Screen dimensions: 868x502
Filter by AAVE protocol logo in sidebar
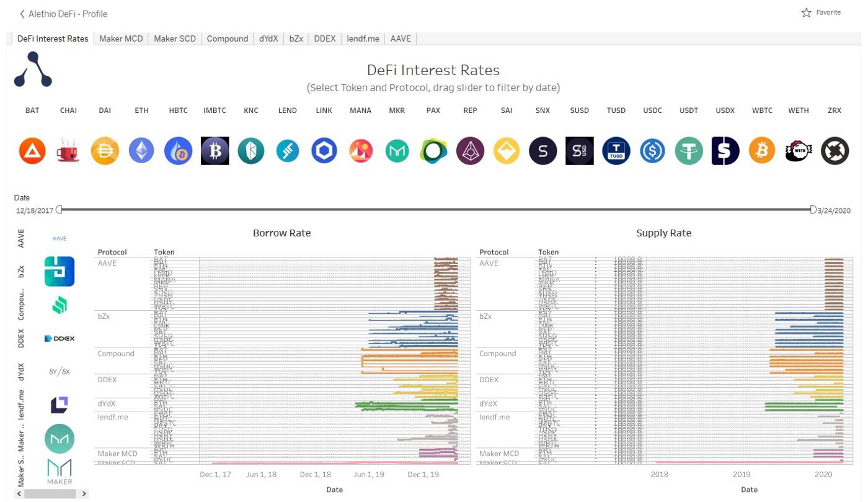pos(60,238)
